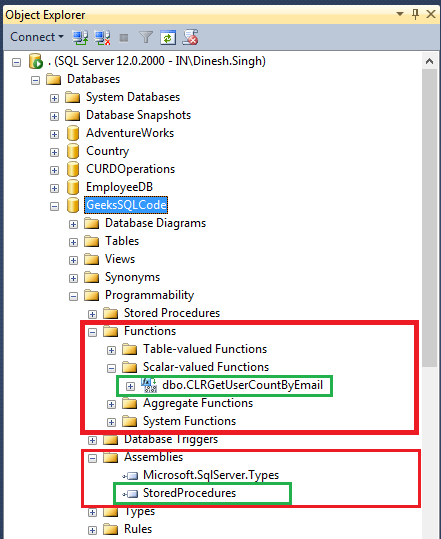Click the StoredProcedures assembly icon
This screenshot has width=441, height=539.
[130, 494]
